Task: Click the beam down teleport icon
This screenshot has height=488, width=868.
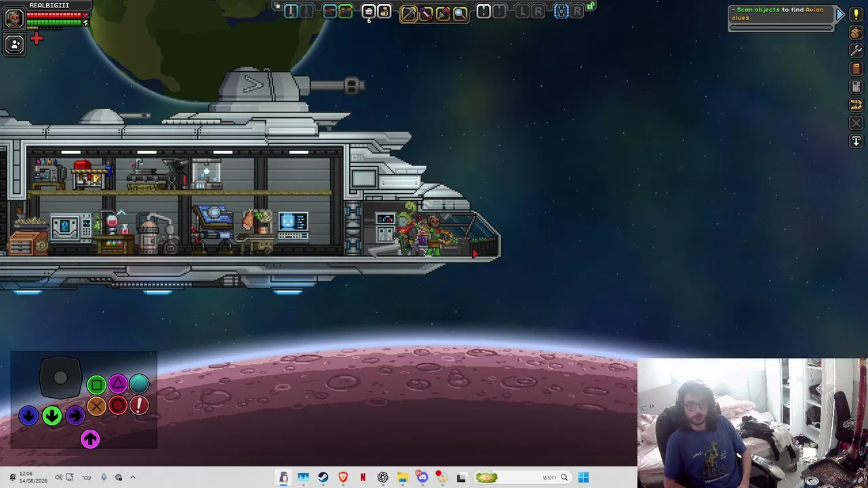Action: point(856,141)
